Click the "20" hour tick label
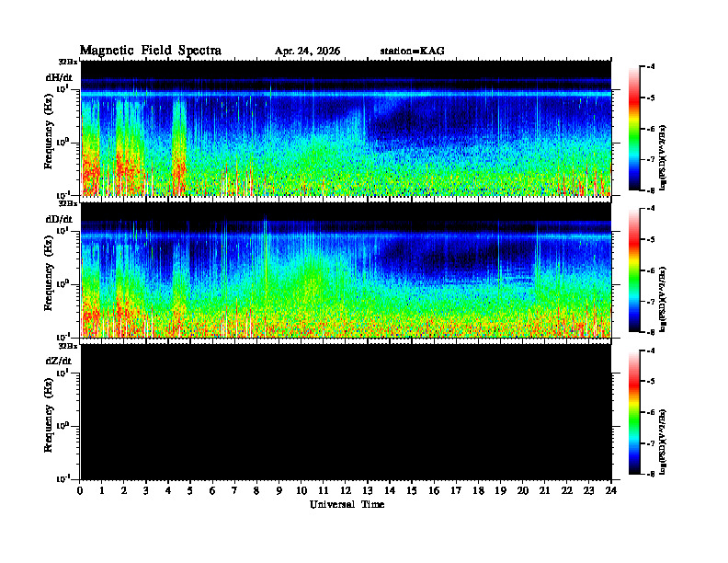728x563 pixels. point(523,491)
